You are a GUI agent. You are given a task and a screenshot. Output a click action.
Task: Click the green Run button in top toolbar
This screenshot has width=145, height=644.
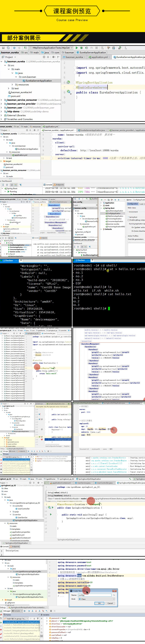pyautogui.click(x=77, y=48)
